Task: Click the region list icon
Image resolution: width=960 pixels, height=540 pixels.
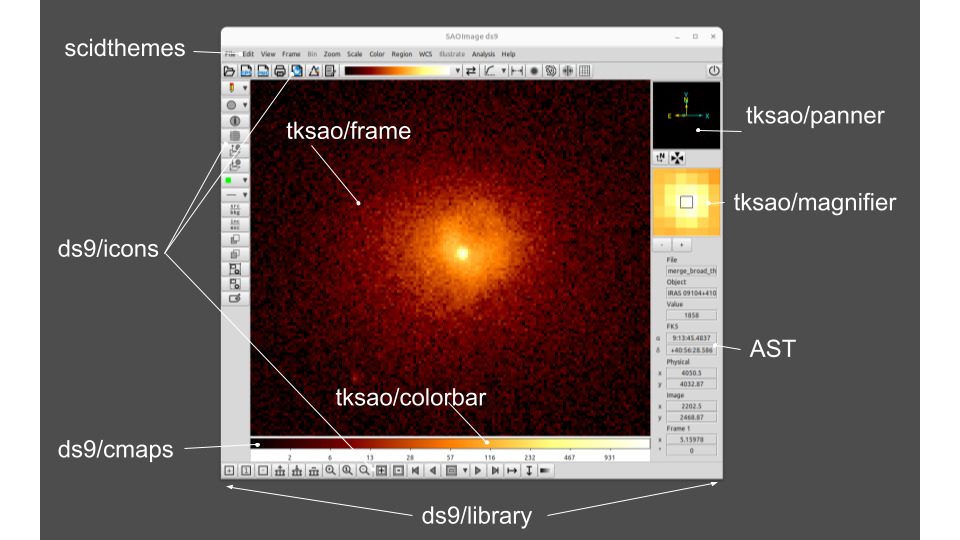Action: point(235,136)
